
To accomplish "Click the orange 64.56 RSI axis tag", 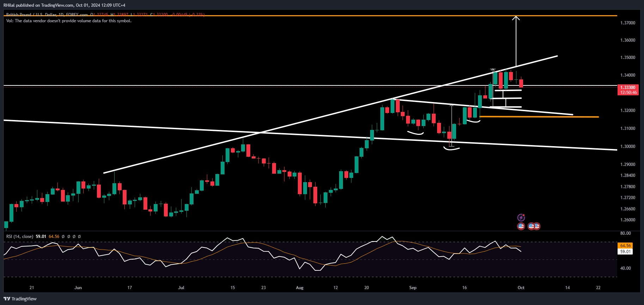I will (x=625, y=245).
